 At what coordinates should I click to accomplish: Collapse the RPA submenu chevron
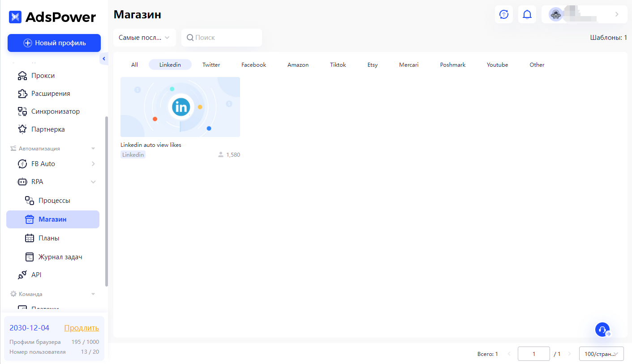pos(93,182)
